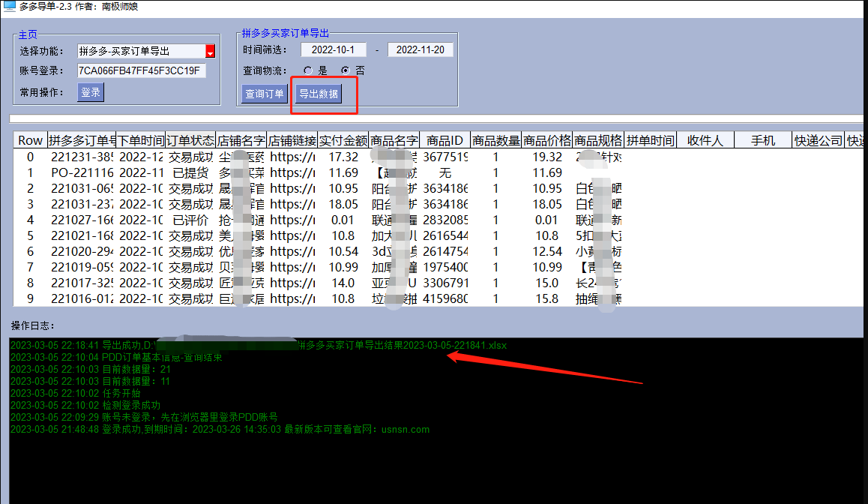The height and width of the screenshot is (504, 868).
Task: Select 是 radio for 查询物流
Action: 308,70
